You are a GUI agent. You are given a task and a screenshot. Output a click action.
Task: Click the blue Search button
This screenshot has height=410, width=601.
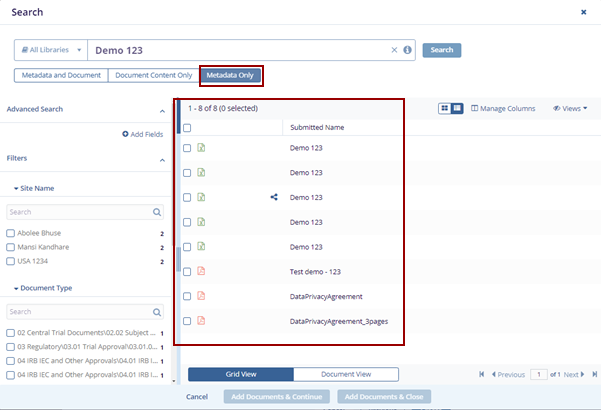441,50
